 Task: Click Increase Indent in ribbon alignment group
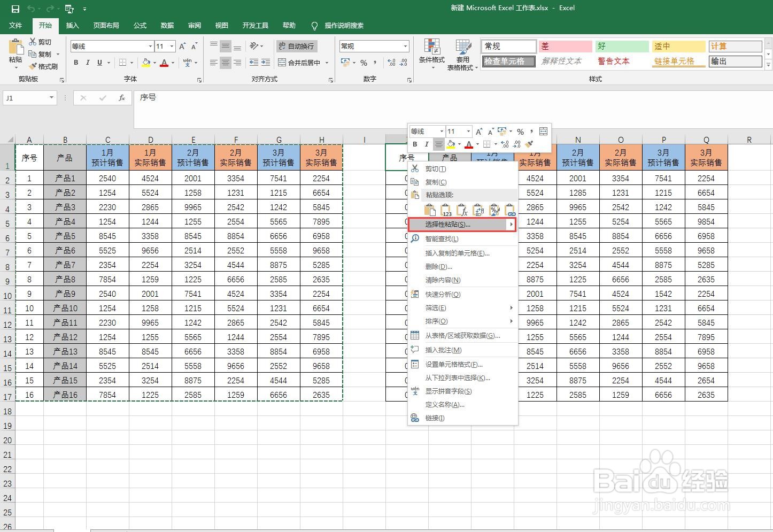[x=266, y=63]
